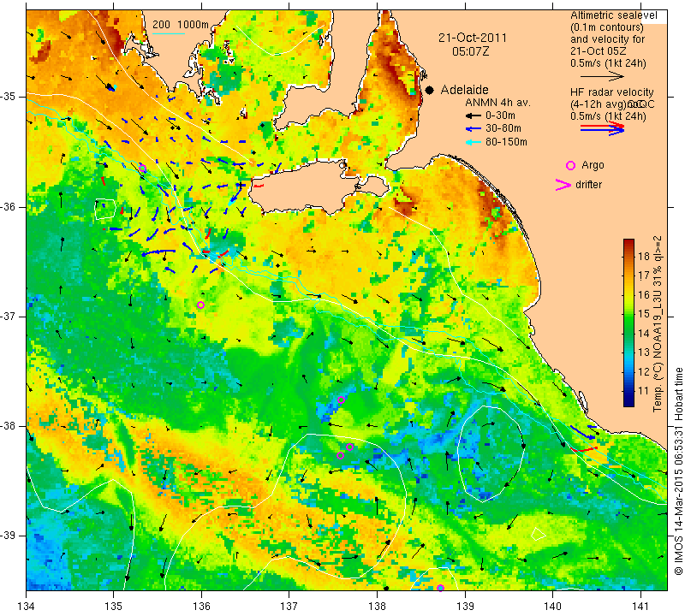Click the 30-80m depth label
Viewport: 685px width, 616px height.
pos(503,129)
